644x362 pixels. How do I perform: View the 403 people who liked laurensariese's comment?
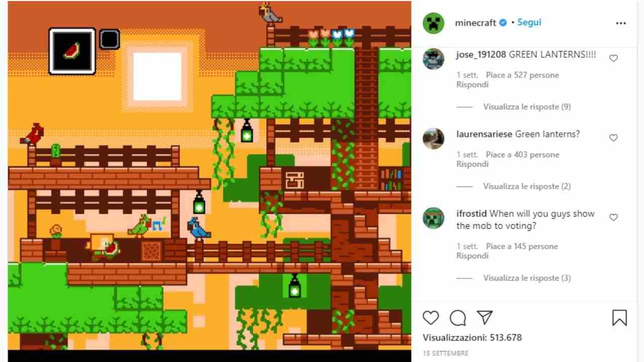522,154
